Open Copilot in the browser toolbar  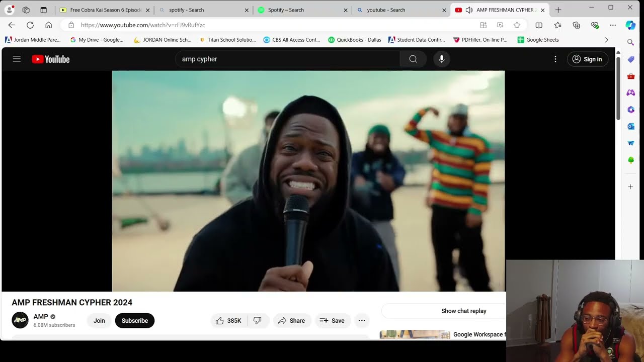[x=630, y=25]
